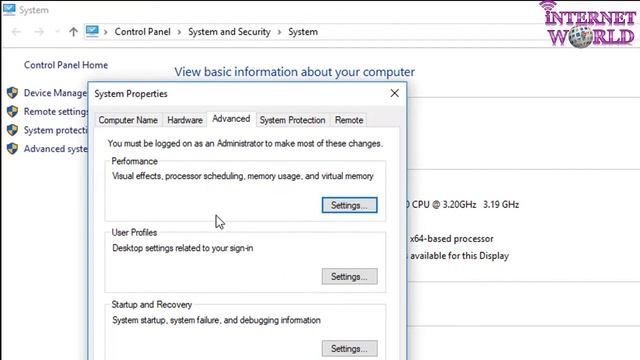Go to Control Panel breadcrumb
The height and width of the screenshot is (360, 640).
(142, 32)
